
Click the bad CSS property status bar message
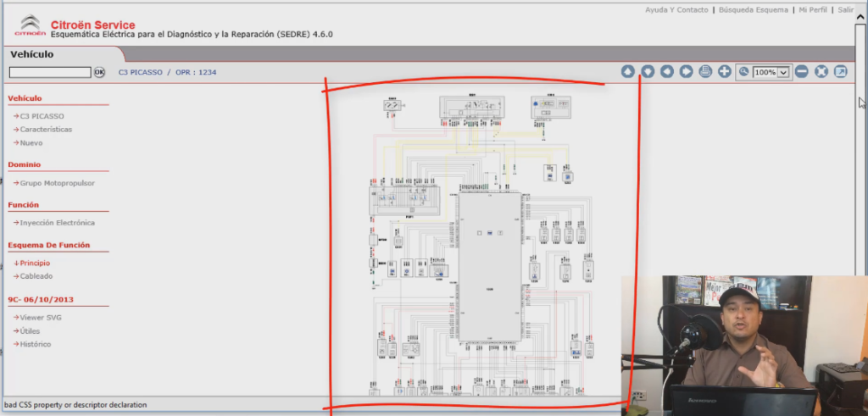(x=75, y=405)
